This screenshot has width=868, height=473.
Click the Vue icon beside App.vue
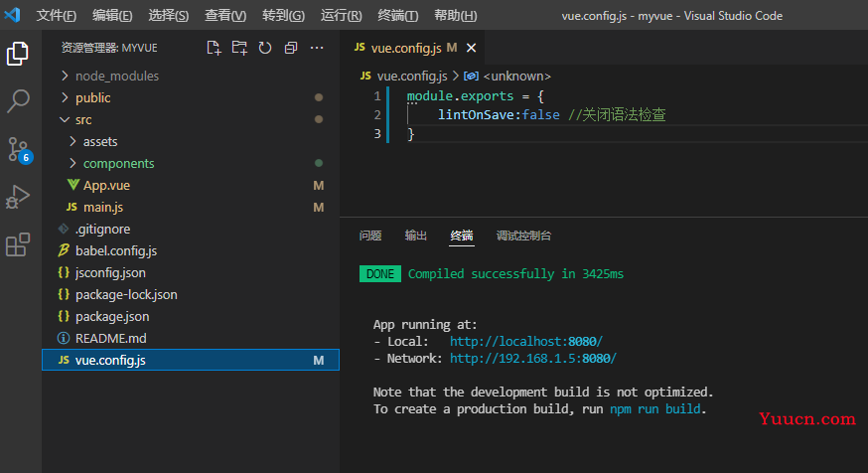tap(73, 185)
